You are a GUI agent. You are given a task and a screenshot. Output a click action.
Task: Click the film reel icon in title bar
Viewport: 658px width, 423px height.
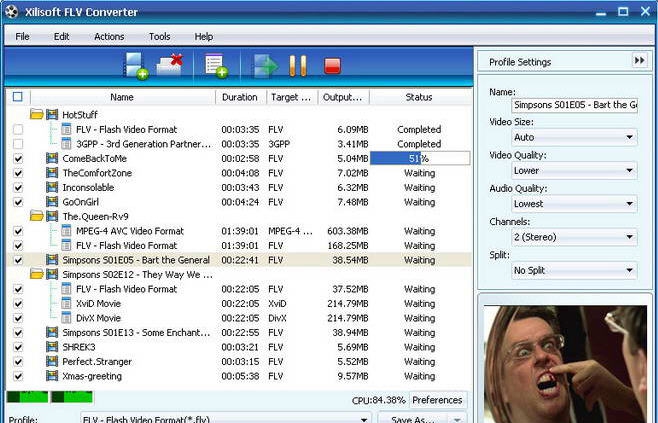click(12, 12)
